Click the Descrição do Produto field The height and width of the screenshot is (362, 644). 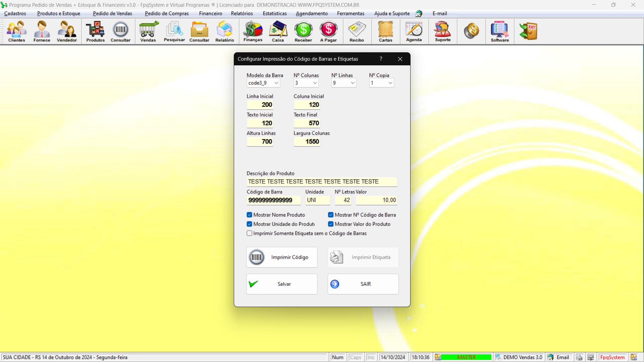[322, 182]
